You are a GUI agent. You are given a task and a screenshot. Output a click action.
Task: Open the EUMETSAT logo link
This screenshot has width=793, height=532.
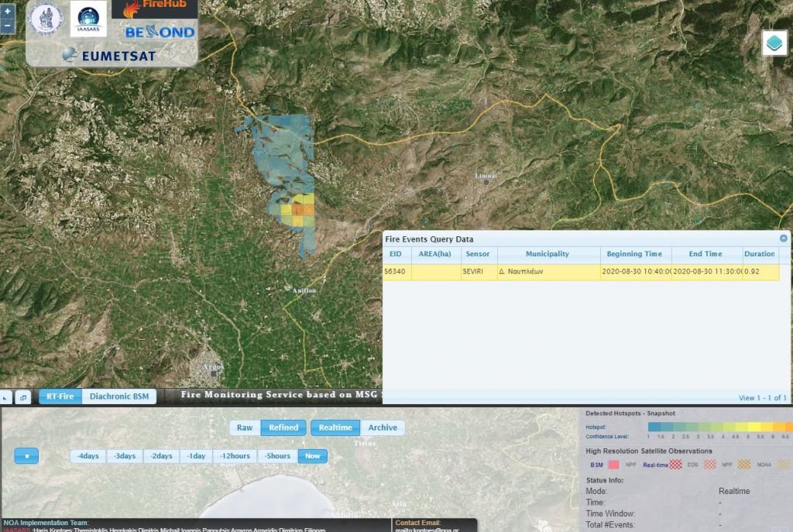pos(108,55)
